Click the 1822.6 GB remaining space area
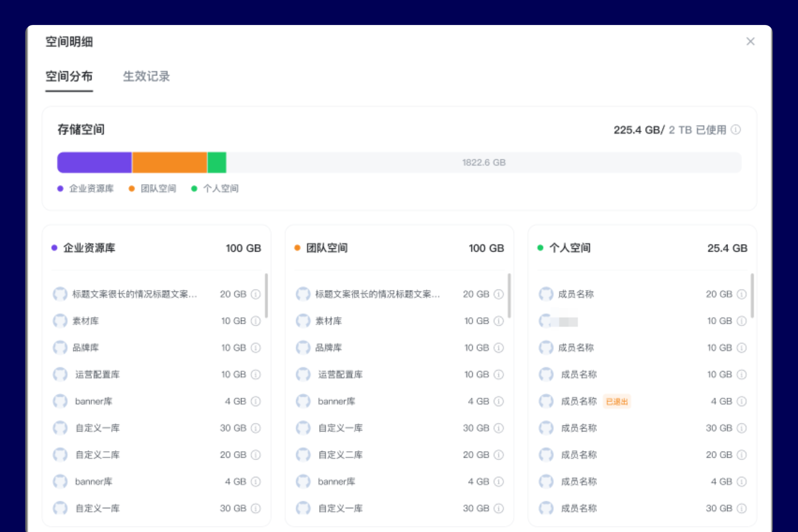 click(x=484, y=163)
